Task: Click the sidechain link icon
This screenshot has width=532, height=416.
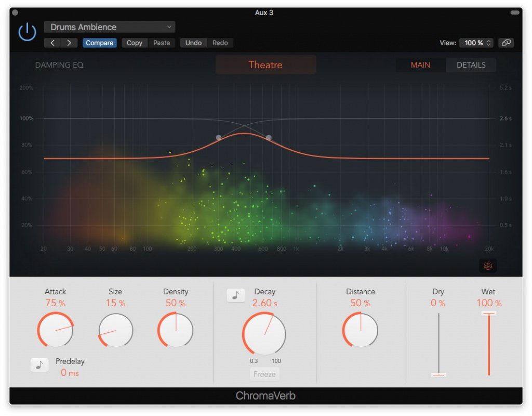Action: click(x=506, y=43)
